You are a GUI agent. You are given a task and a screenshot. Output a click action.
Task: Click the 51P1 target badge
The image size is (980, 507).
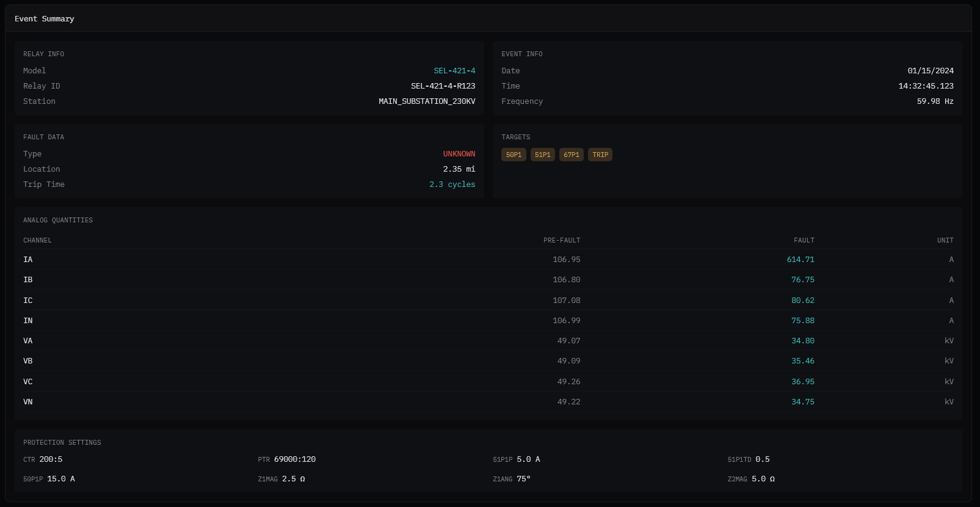[x=542, y=155]
